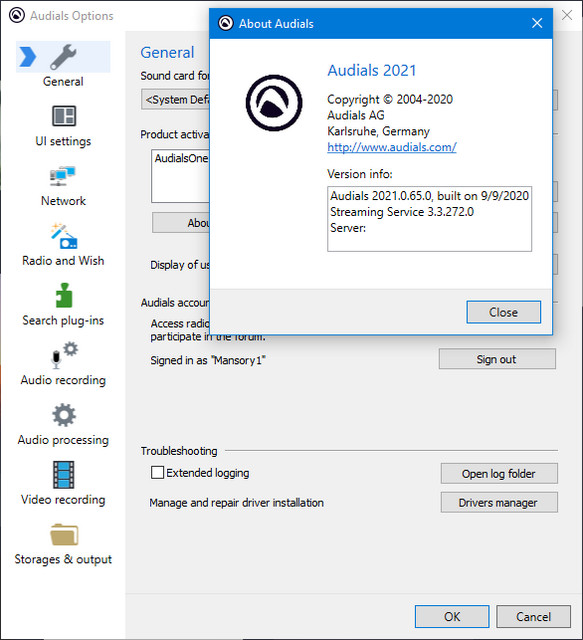Enable Extended logging checkbox
Image resolution: width=583 pixels, height=640 pixels.
coord(157,473)
